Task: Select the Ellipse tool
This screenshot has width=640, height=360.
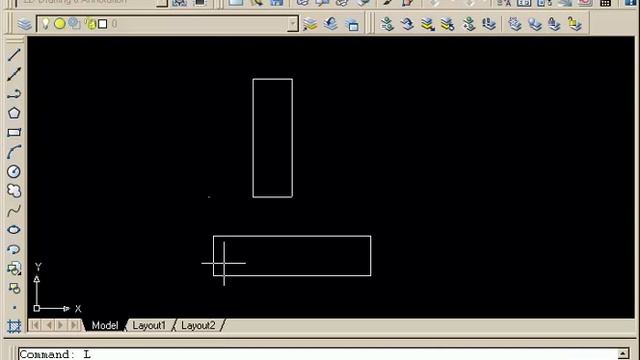Action: tap(14, 230)
